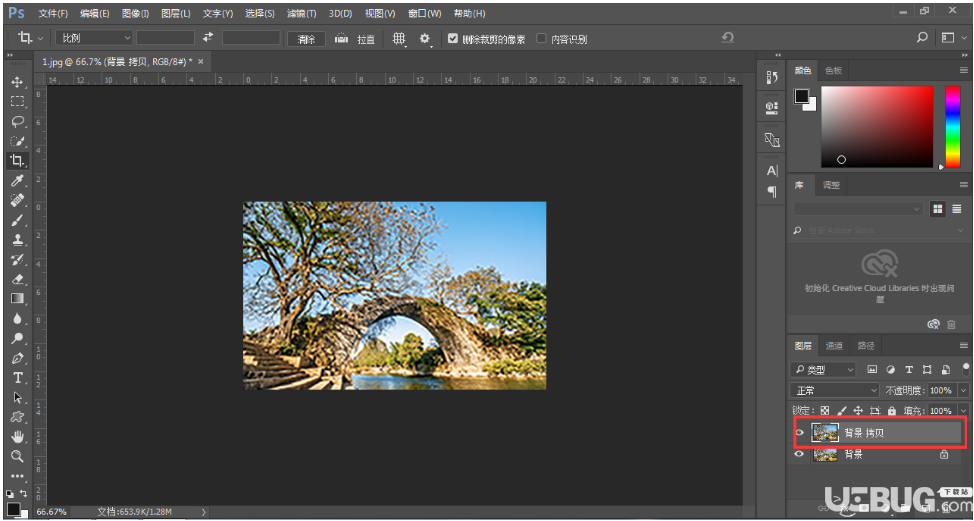Open the Color panel menu
The width and height of the screenshot is (974, 521).
pos(963,70)
